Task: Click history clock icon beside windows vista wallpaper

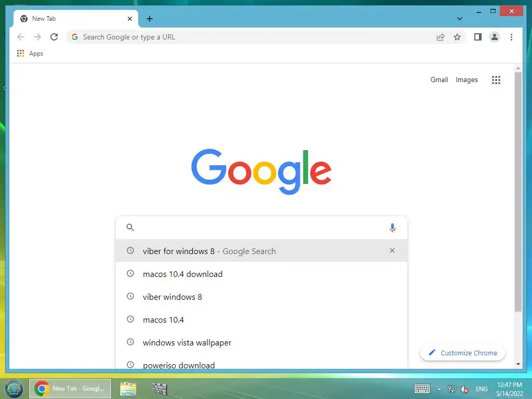Action: pyautogui.click(x=130, y=342)
